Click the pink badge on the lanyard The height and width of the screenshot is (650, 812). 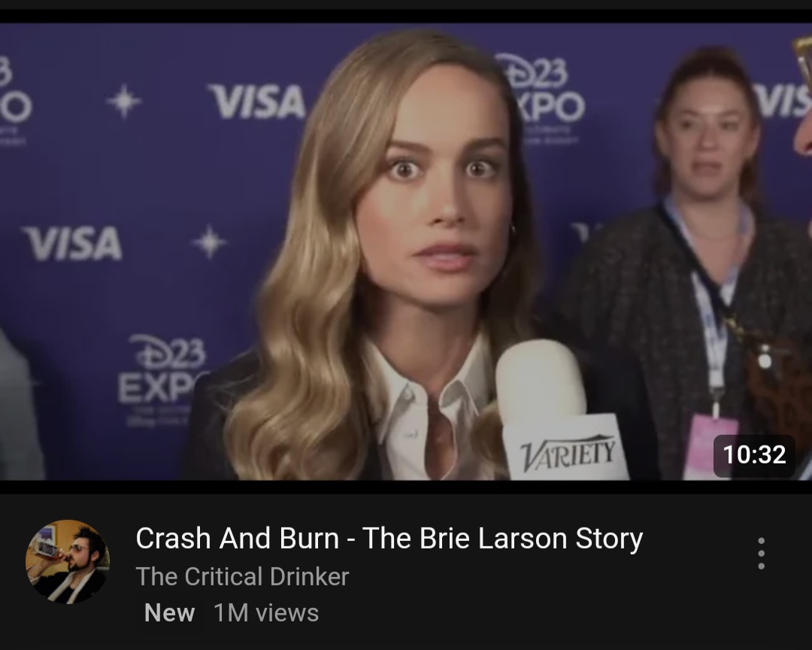(710, 446)
